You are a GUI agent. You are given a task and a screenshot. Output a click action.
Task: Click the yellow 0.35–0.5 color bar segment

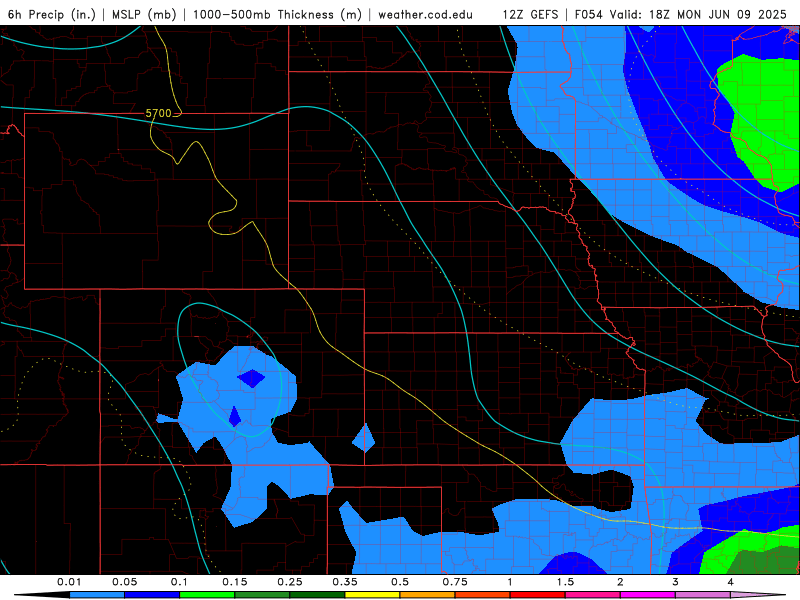point(372,595)
